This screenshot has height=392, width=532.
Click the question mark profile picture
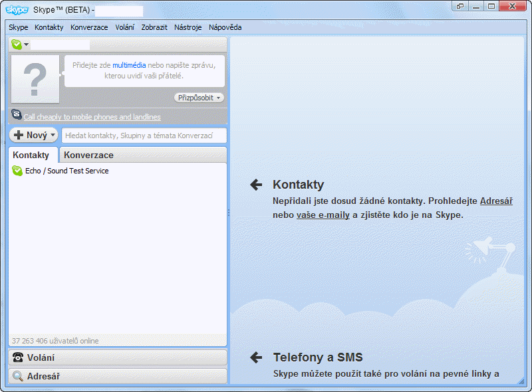coord(35,79)
